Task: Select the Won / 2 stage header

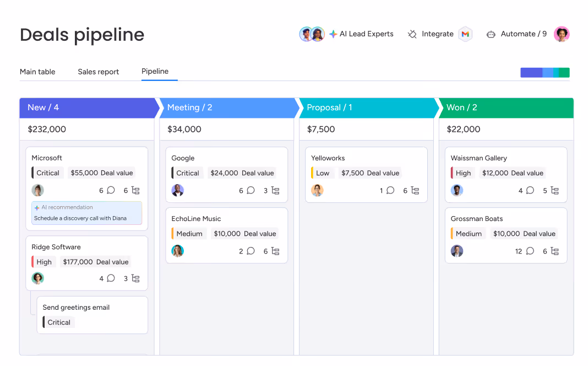Action: click(506, 107)
